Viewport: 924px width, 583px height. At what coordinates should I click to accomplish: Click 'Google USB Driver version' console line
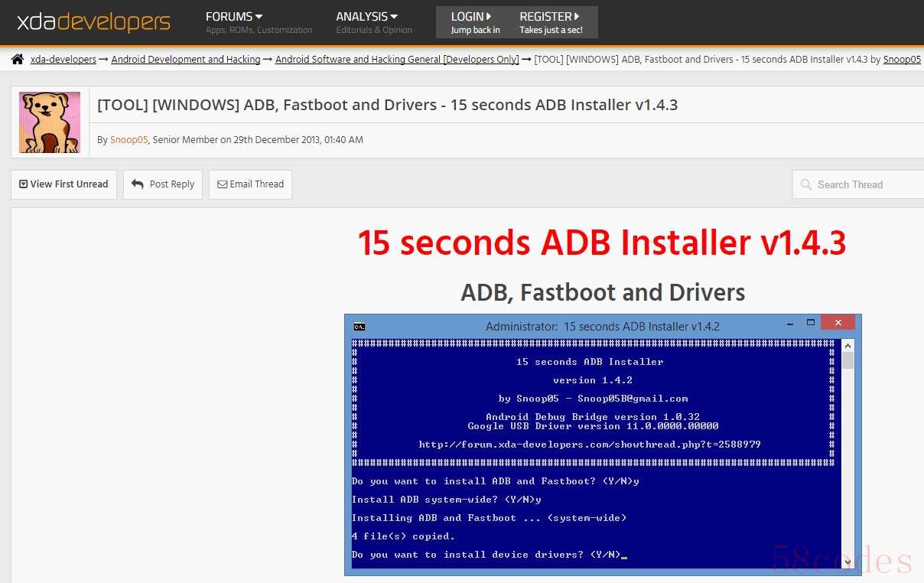pyautogui.click(x=593, y=426)
